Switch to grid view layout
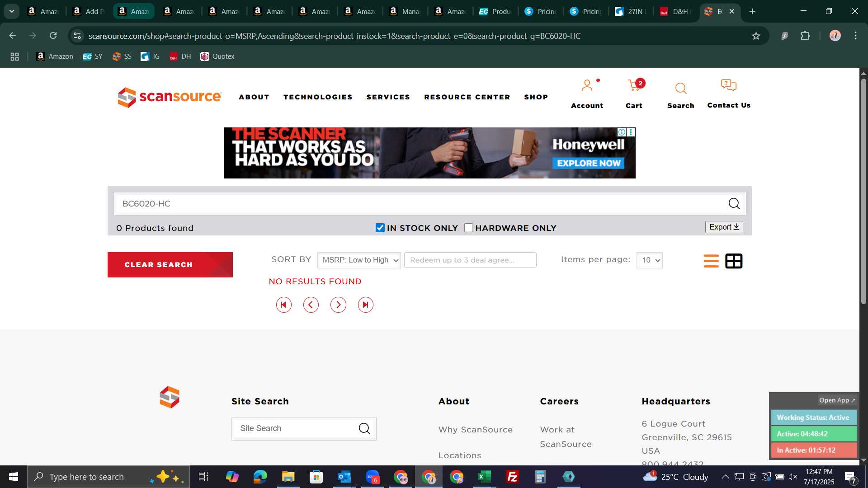Screen dimensions: 868x488 (734, 261)
